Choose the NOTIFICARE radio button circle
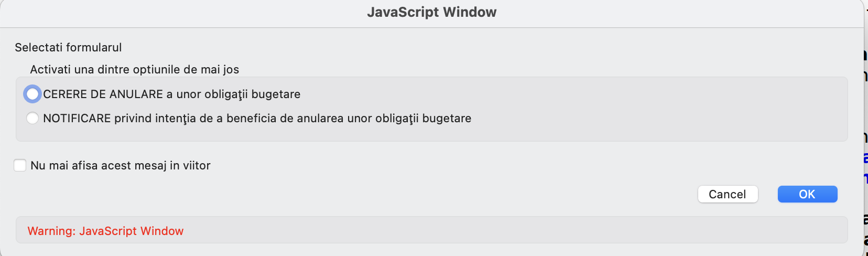Viewport: 868px width, 256px height. coord(32,119)
